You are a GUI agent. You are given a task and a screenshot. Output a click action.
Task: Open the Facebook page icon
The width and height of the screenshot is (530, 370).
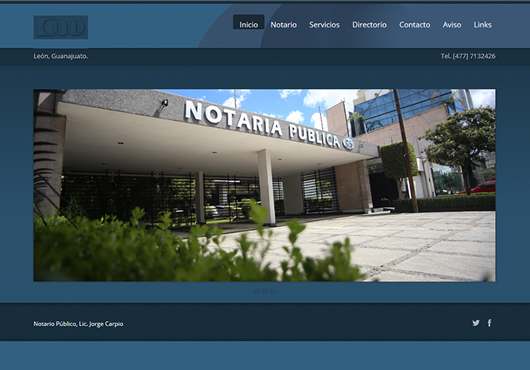click(489, 323)
